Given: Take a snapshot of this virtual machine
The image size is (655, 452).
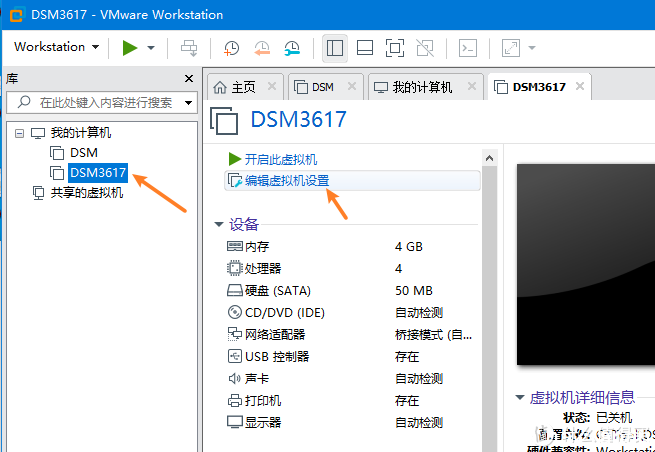Looking at the screenshot, I should point(231,48).
